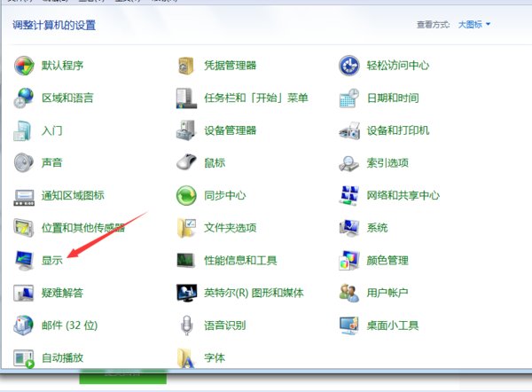Screen dimensions: 532x392
Task: Click the 日期和时间 link
Action: pos(393,98)
